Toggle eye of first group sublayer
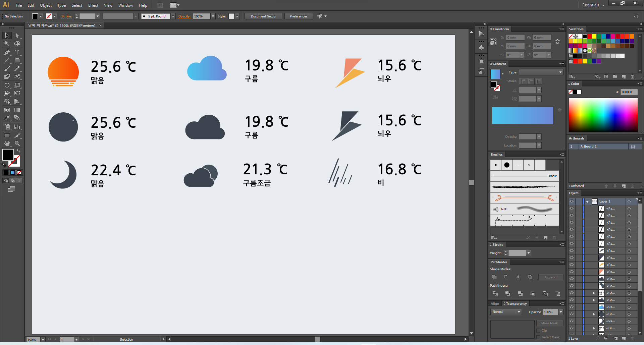Screen dimensions: 644x345 (x=572, y=293)
